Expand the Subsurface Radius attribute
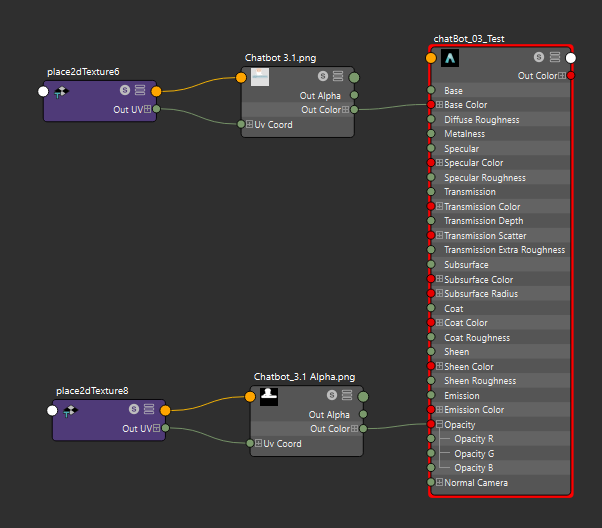602x528 pixels. tap(440, 293)
